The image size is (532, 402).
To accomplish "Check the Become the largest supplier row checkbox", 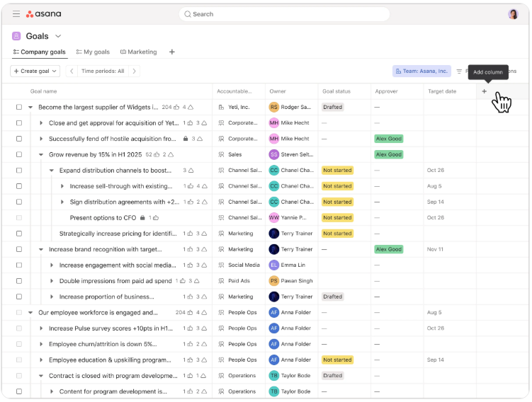I will 19,107.
